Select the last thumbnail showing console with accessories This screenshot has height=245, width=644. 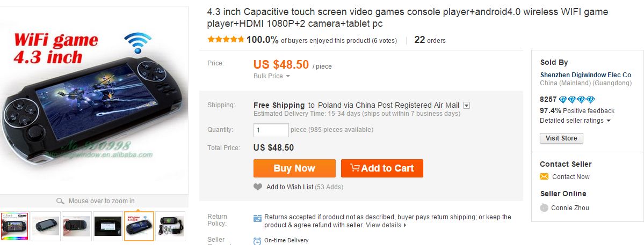tap(170, 226)
